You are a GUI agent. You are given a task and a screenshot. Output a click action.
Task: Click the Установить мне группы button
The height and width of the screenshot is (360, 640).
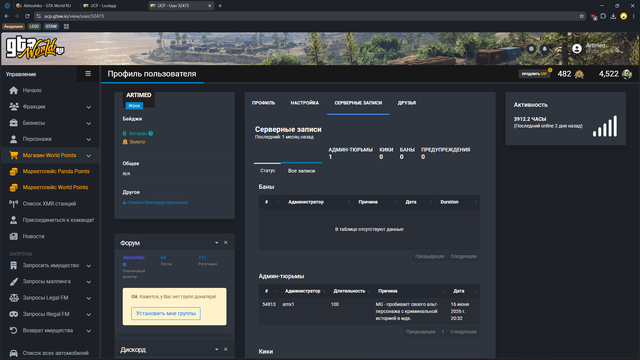[166, 313]
